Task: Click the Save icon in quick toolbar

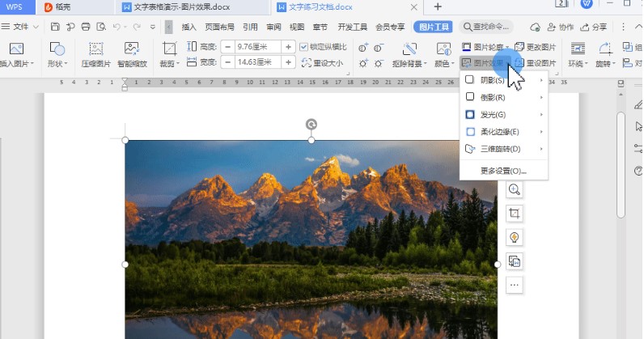Action: [x=55, y=27]
